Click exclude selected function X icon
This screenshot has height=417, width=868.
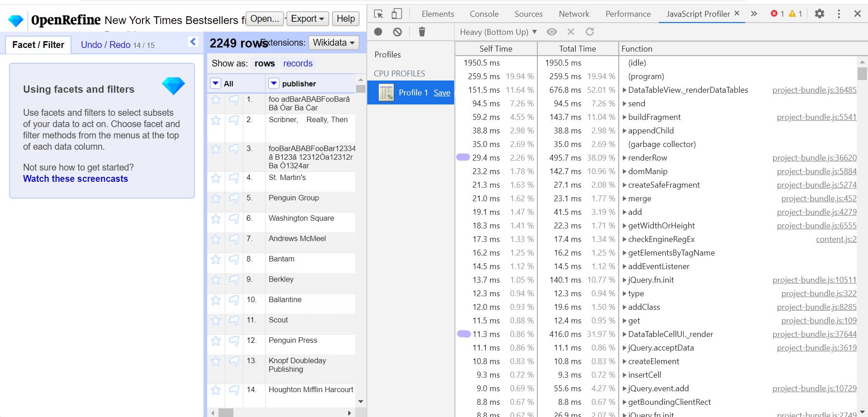[x=571, y=32]
